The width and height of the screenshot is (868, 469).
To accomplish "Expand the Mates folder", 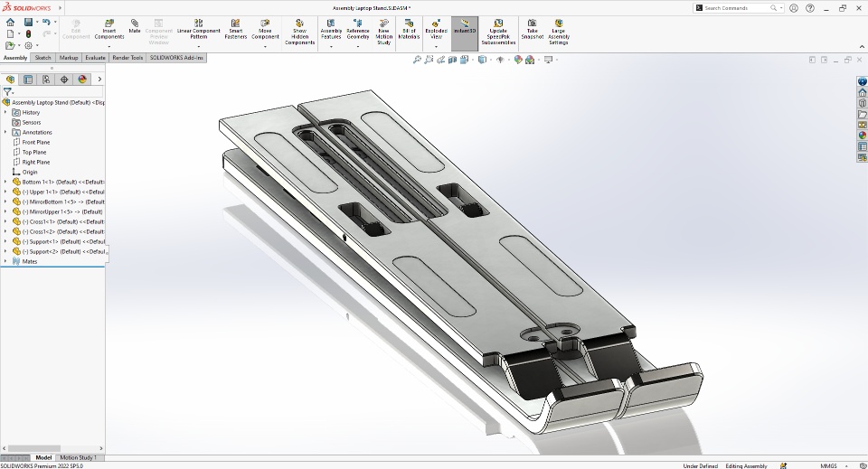I will pos(5,261).
